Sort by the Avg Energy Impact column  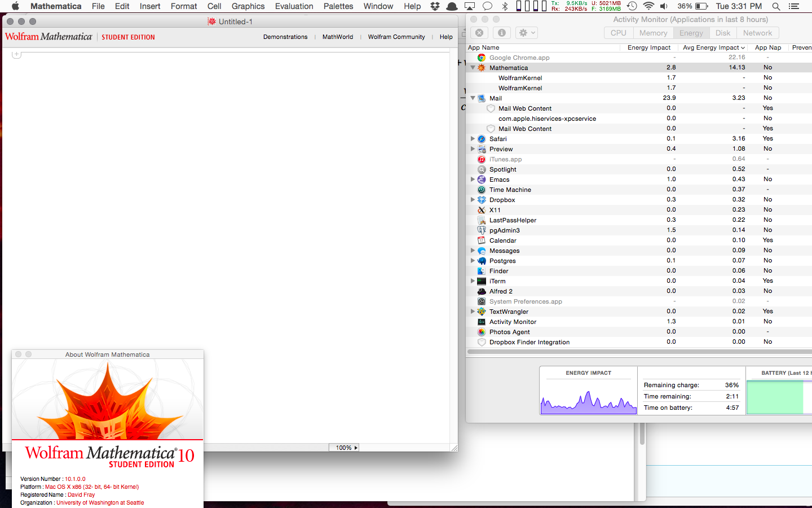click(x=712, y=47)
